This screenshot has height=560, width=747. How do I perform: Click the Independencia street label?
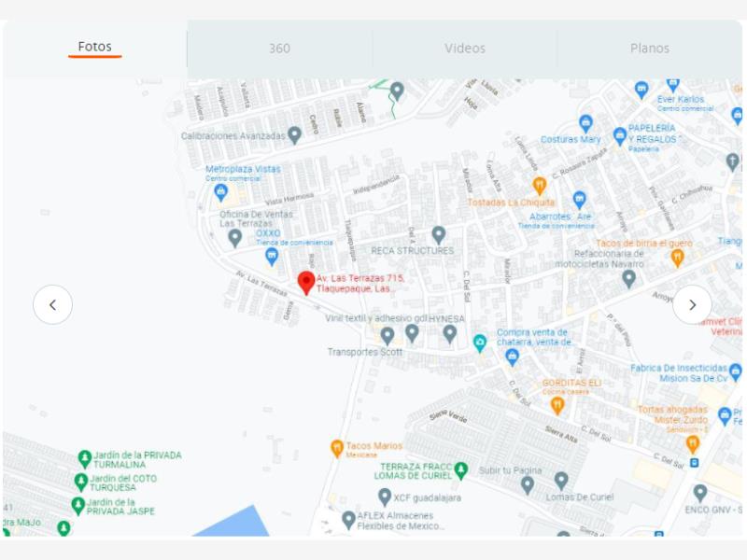coord(376,184)
